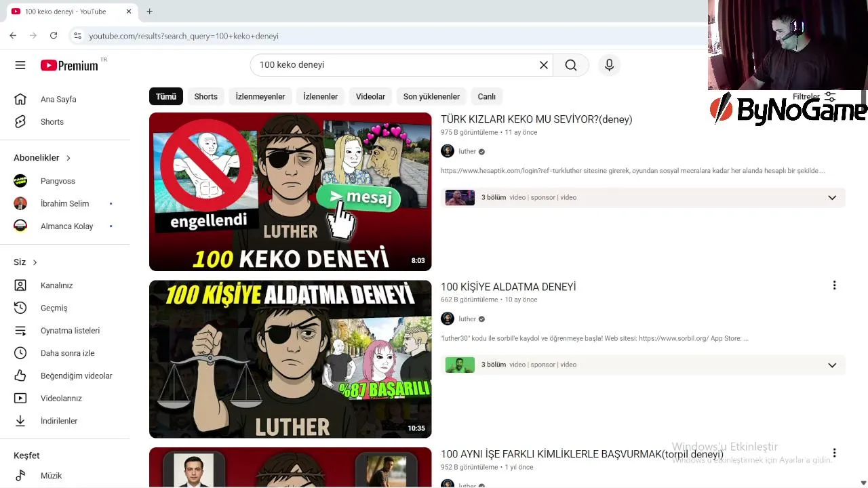Select the Videolar filter chip
The width and height of the screenshot is (868, 488).
pyautogui.click(x=370, y=96)
